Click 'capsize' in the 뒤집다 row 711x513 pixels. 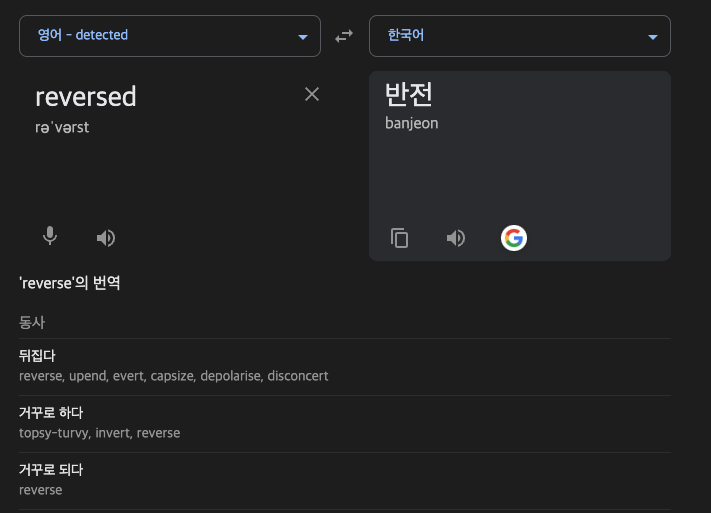173,376
